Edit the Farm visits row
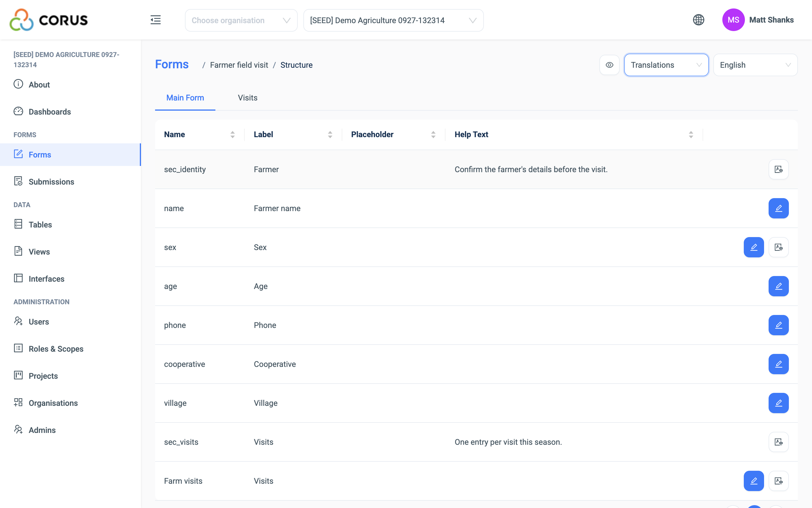Viewport: 812px width, 508px height. click(754, 481)
